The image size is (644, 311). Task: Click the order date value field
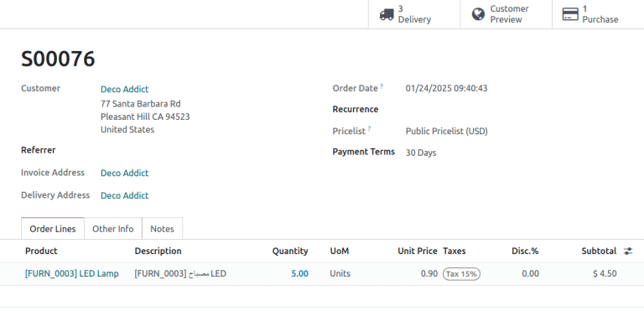point(446,88)
